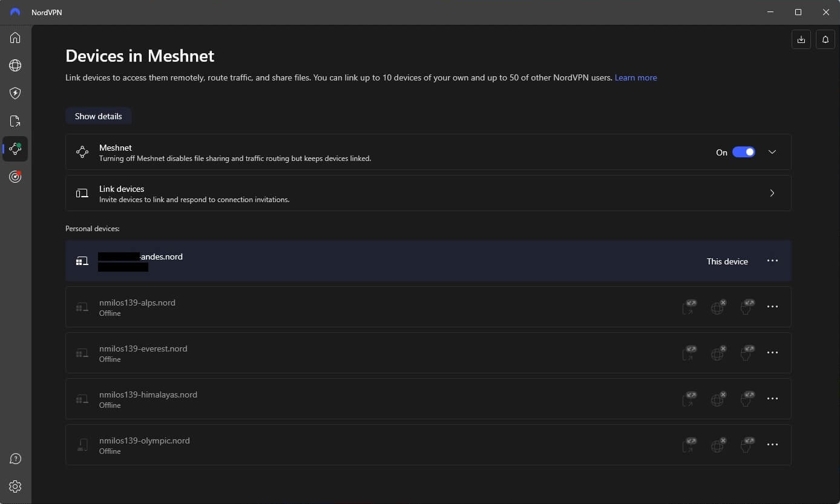Click traffic routing globe icon for nmilos139-himalayas.nord
The width and height of the screenshot is (840, 504).
pos(718,399)
